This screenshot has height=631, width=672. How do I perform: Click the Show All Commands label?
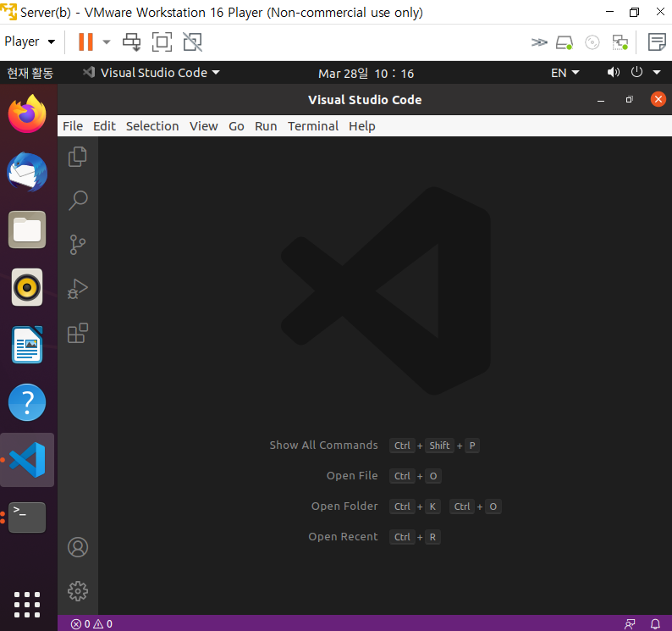coord(323,446)
